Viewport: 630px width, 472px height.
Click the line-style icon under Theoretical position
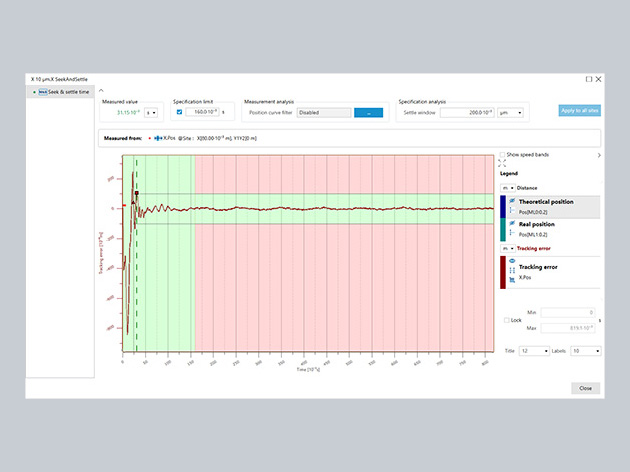click(512, 211)
